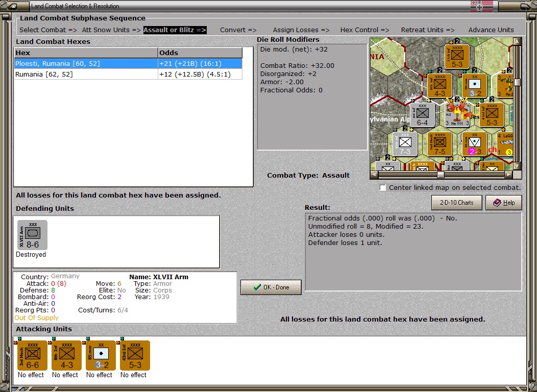Screen dimensions: 537x392
Task: Click map horizontal scrollbar right arrow
Action: pos(508,175)
